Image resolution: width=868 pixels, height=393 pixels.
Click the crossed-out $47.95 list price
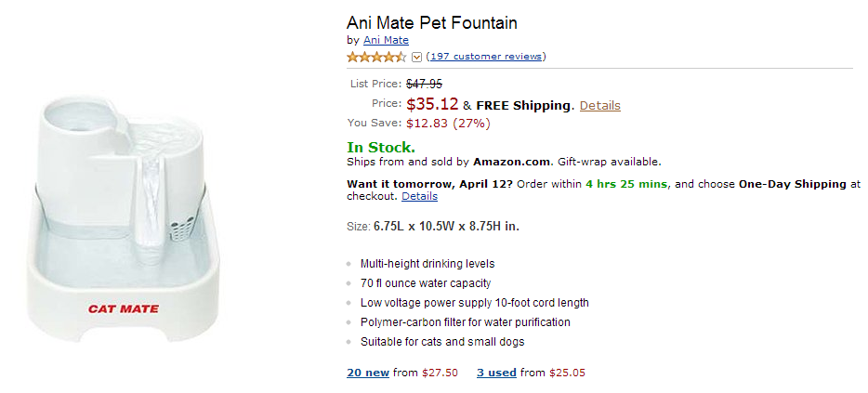(424, 84)
